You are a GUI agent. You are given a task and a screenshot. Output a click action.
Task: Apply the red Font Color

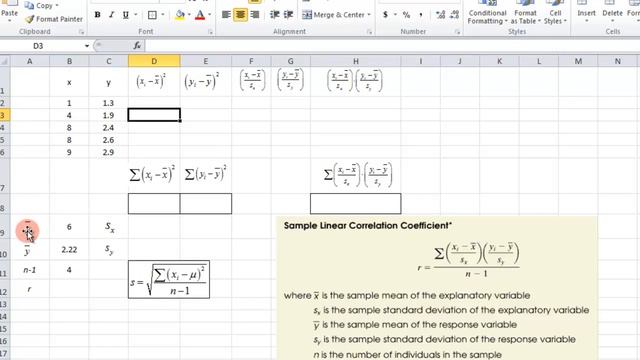coord(200,15)
